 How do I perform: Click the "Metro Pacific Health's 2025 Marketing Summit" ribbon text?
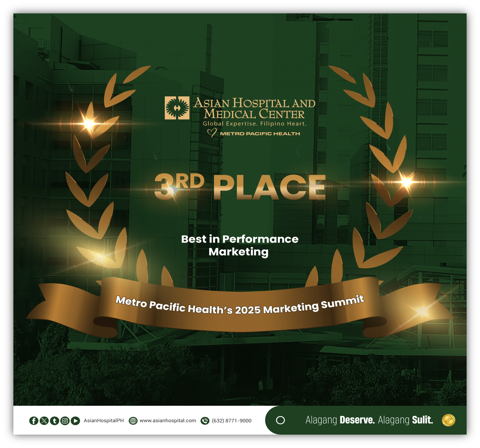pyautogui.click(x=240, y=305)
